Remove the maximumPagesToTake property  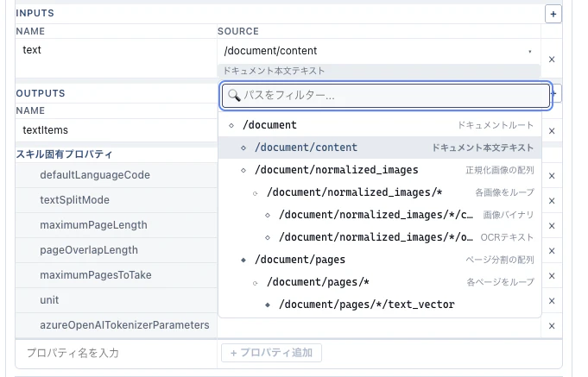pos(552,275)
